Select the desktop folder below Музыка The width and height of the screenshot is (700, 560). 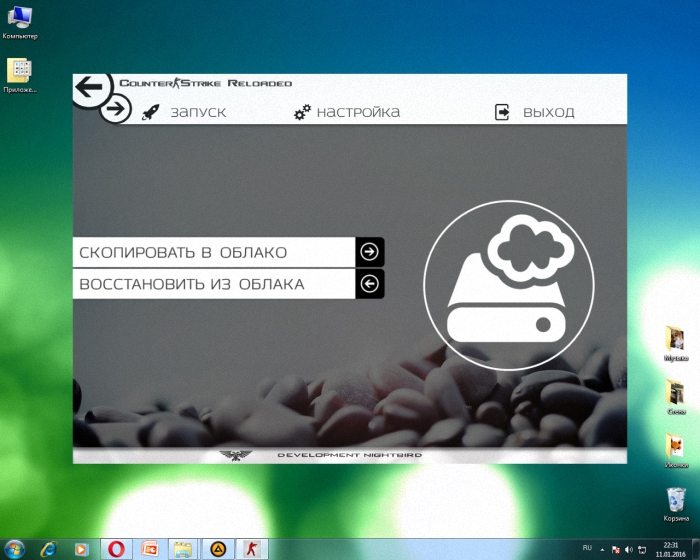click(676, 397)
